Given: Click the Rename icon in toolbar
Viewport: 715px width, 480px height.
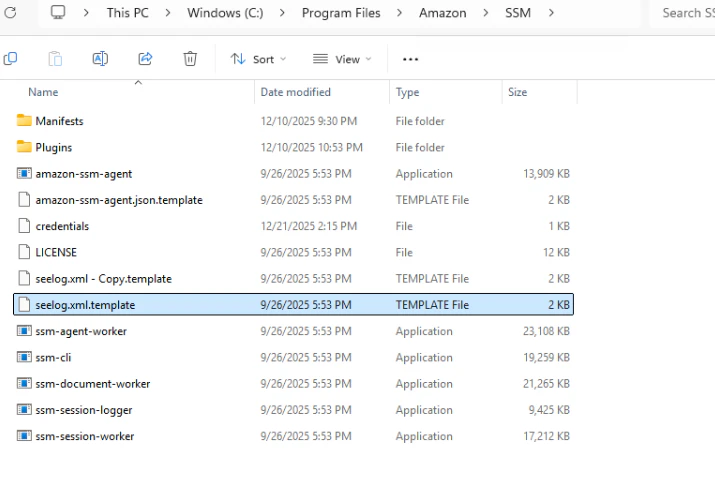Looking at the screenshot, I should [100, 59].
